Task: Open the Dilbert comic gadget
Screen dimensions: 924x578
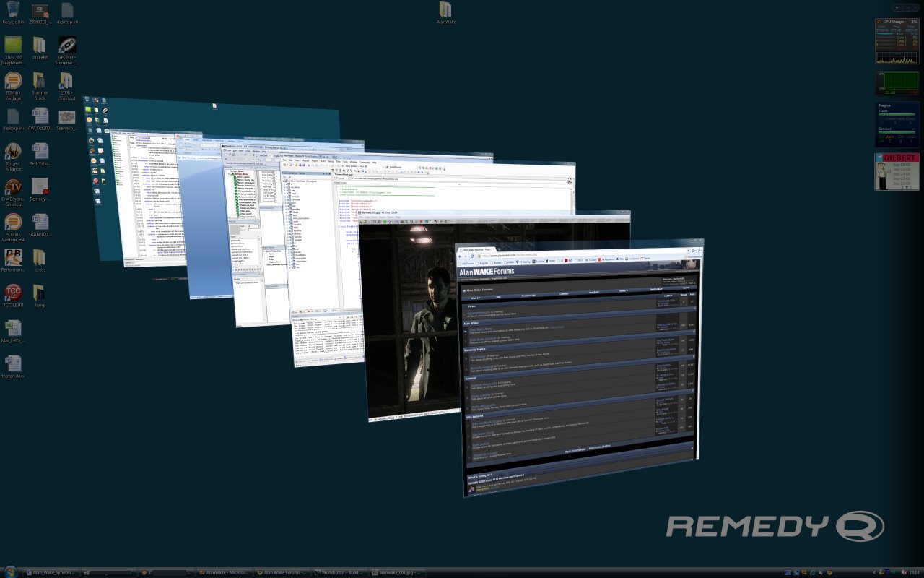Action: coord(897,171)
